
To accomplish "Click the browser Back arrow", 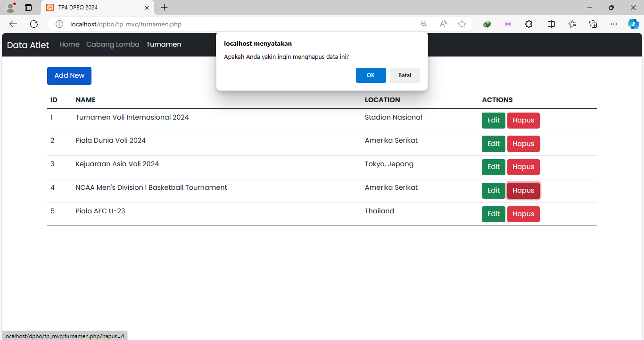I will 13,24.
